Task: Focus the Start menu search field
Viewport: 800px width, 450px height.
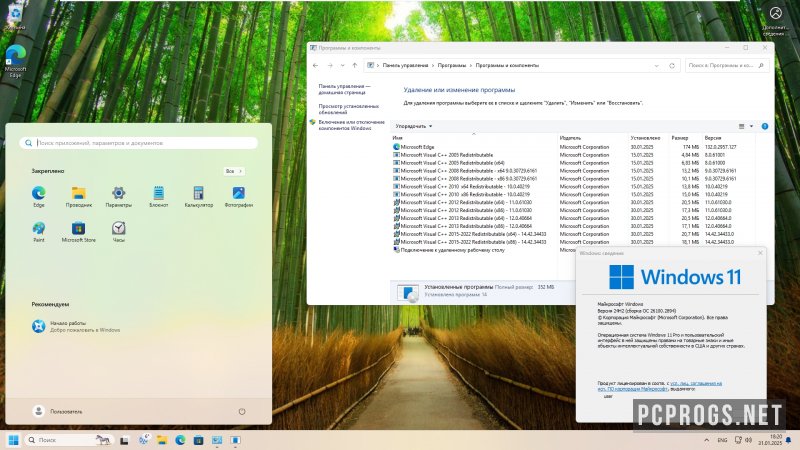Action: pyautogui.click(x=138, y=143)
